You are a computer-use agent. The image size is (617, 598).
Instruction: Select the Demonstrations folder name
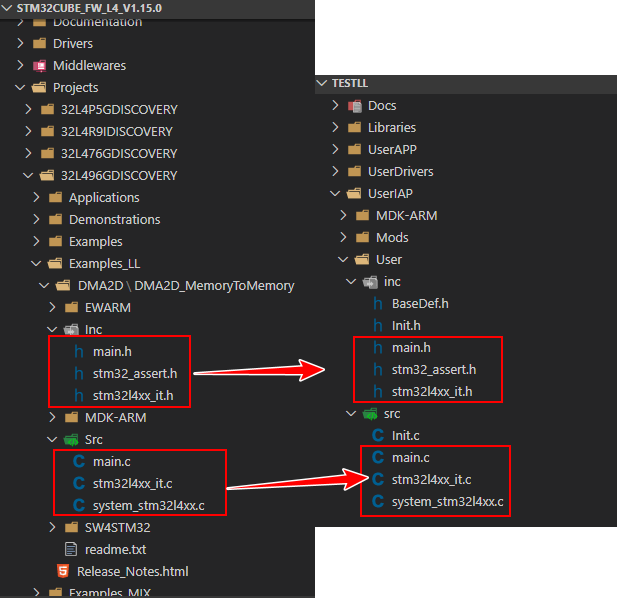[115, 220]
